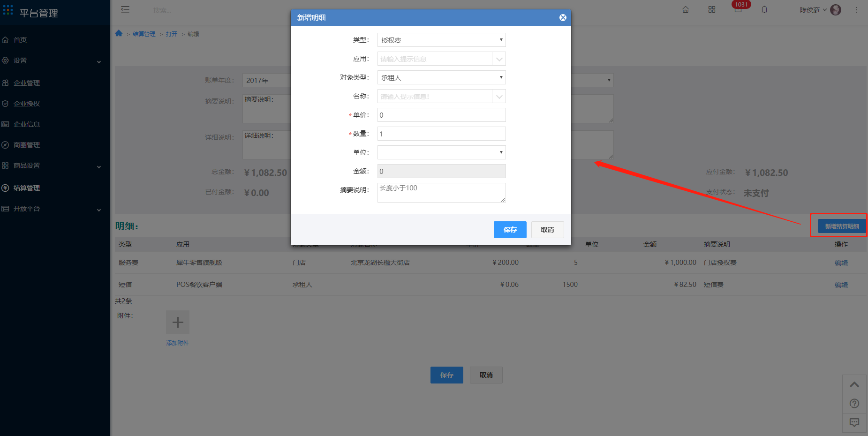The height and width of the screenshot is (436, 868).
Task: Click the back-to-top arrow icon
Action: click(854, 385)
